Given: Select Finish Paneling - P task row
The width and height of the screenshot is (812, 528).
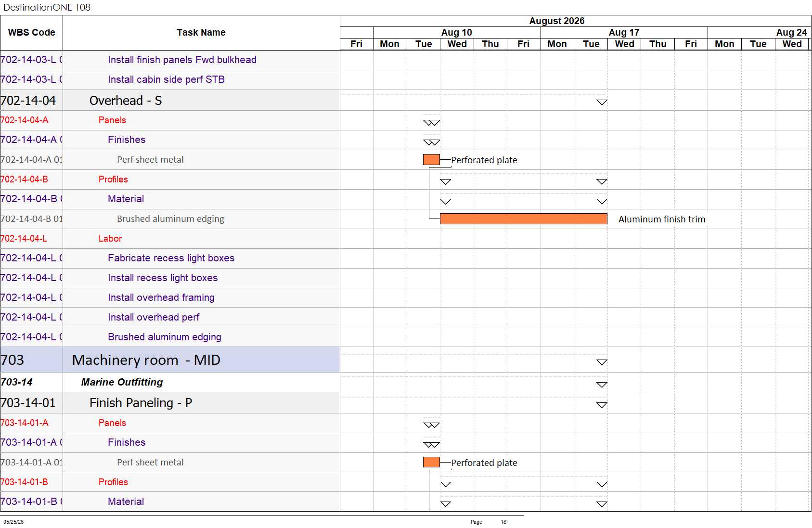Looking at the screenshot, I should (170, 403).
